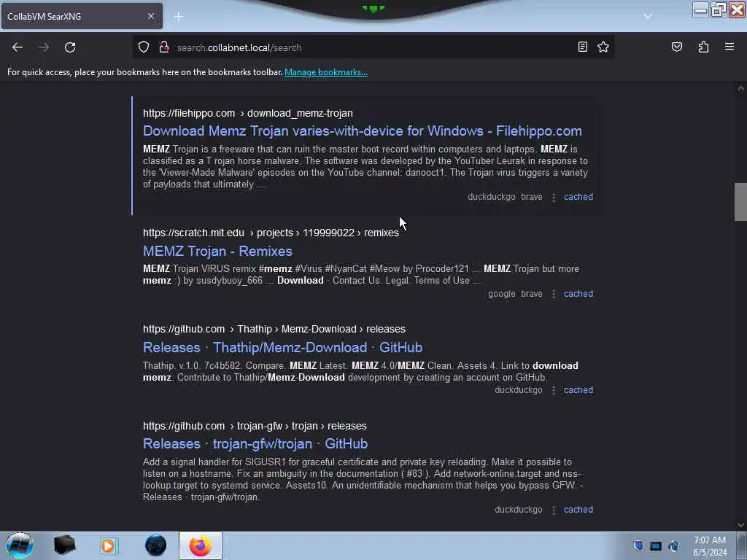Bookmark this page with the star icon
The image size is (747, 560).
pyautogui.click(x=603, y=47)
